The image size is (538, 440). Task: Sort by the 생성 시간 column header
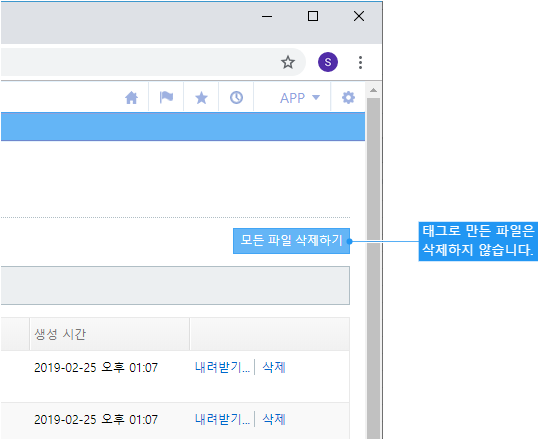click(x=60, y=334)
